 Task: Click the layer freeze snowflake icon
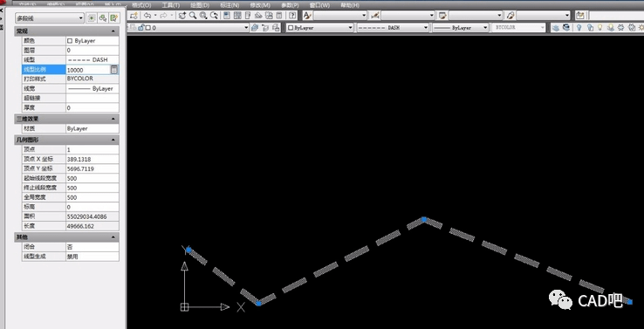(x=620, y=28)
